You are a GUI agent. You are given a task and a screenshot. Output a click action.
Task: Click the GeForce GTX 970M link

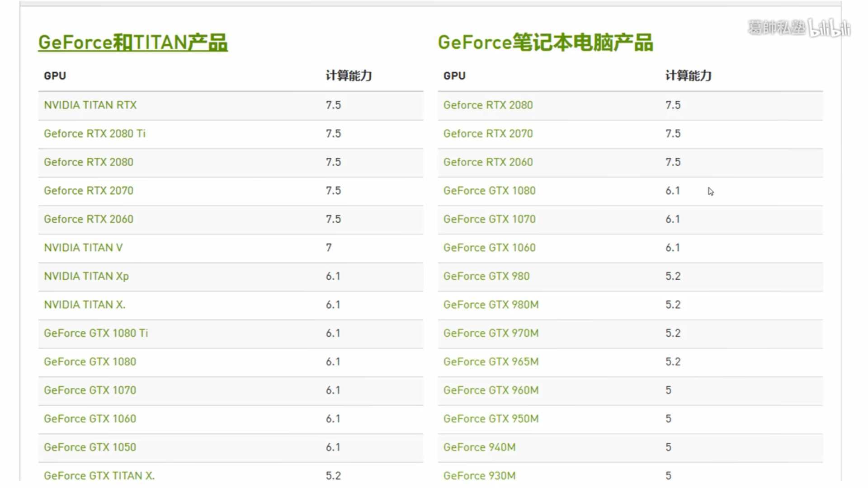(x=491, y=333)
